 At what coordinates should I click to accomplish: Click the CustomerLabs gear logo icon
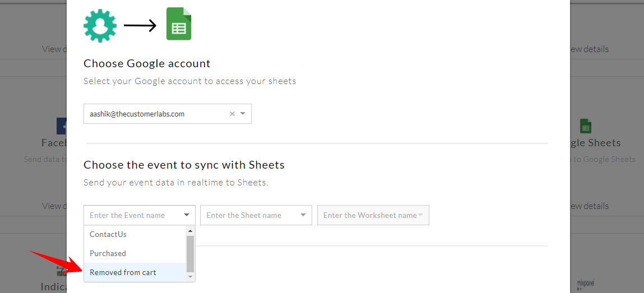(100, 26)
